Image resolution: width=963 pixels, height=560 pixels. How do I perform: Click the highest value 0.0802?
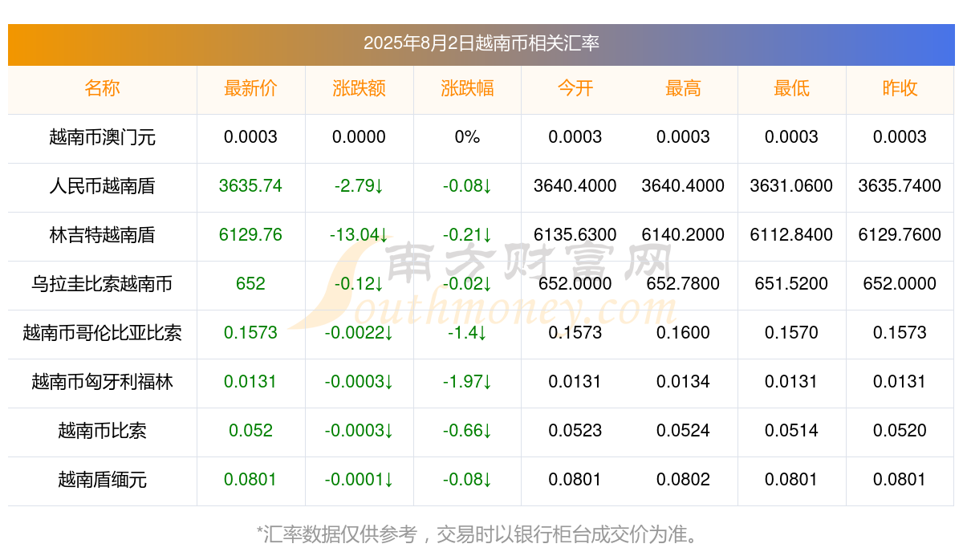[x=683, y=480]
